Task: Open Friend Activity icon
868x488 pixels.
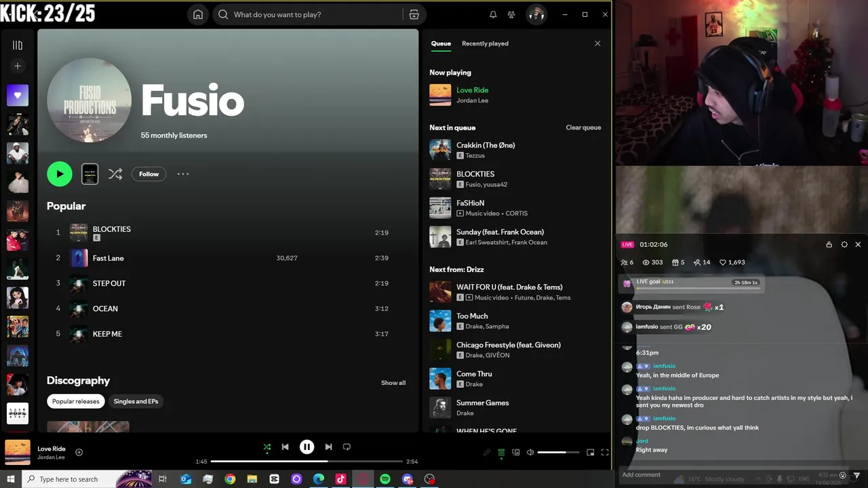Action: 511,14
